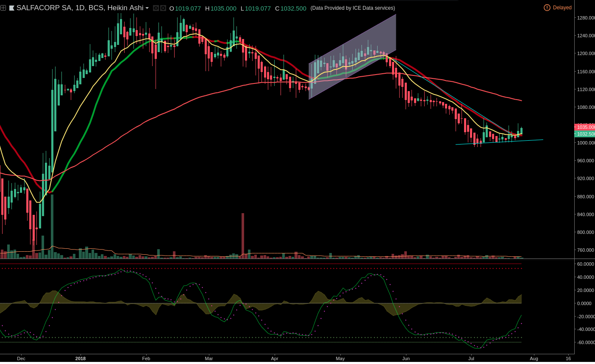Viewport: 595px width, 364px height.
Task: Click the May label on the time axis
Action: click(x=340, y=358)
